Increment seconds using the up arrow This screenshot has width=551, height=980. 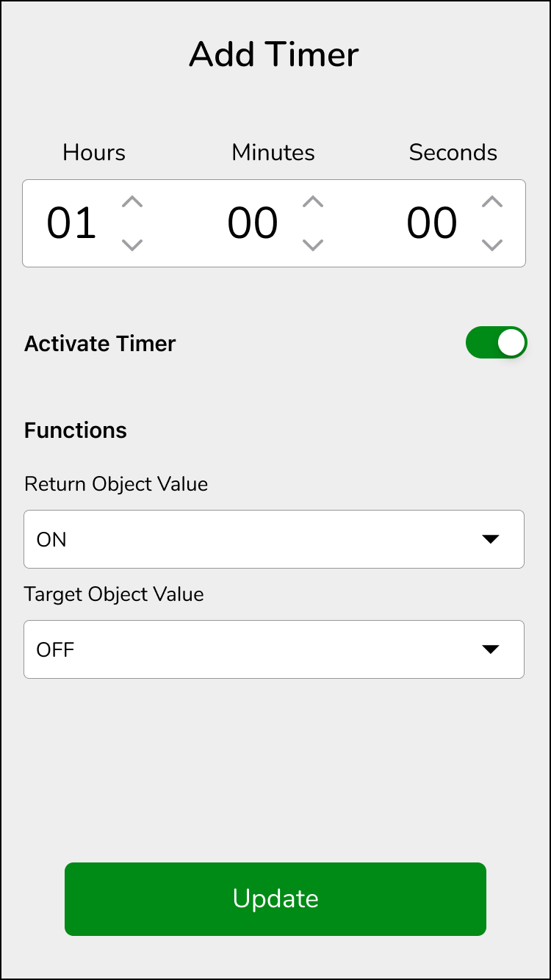pyautogui.click(x=492, y=202)
